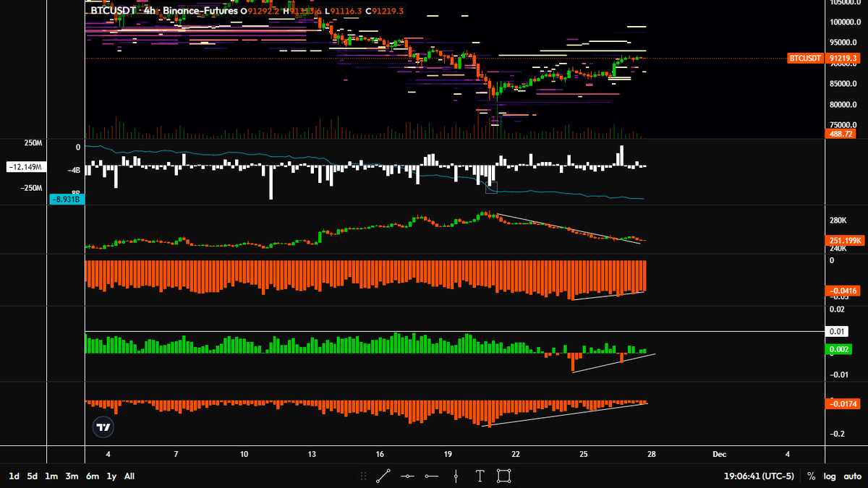Show All available data range
Image resolution: width=868 pixels, height=488 pixels.
(x=129, y=476)
